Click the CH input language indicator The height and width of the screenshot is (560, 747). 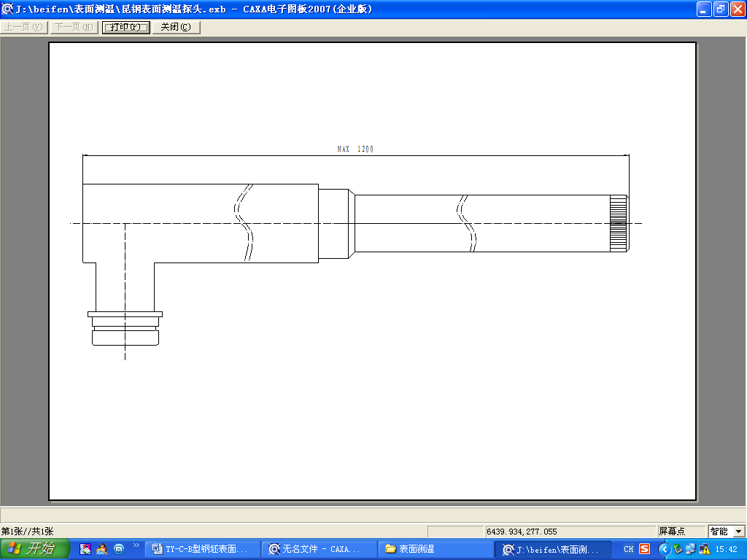coord(628,549)
